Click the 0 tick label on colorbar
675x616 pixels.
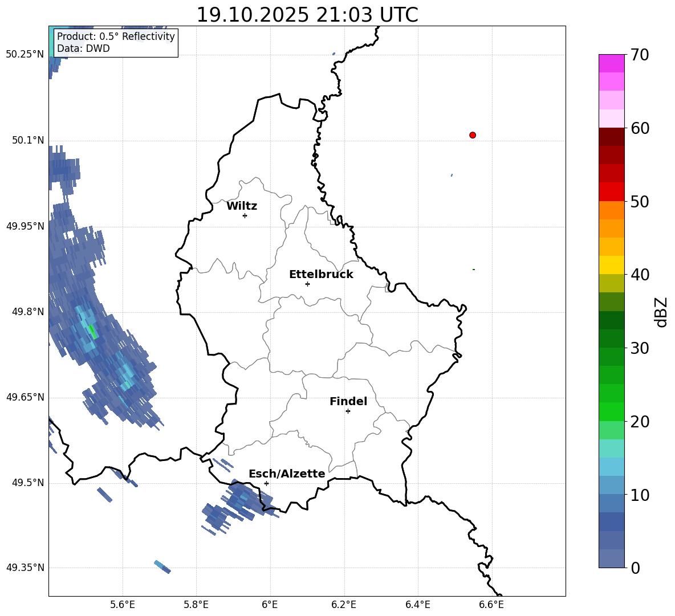635,568
